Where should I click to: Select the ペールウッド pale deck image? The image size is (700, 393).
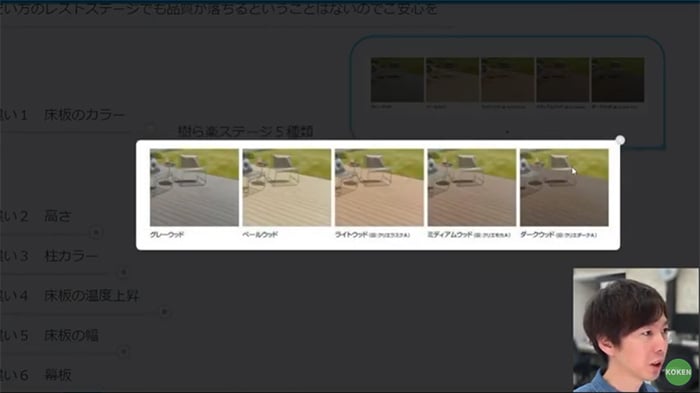[x=287, y=188]
